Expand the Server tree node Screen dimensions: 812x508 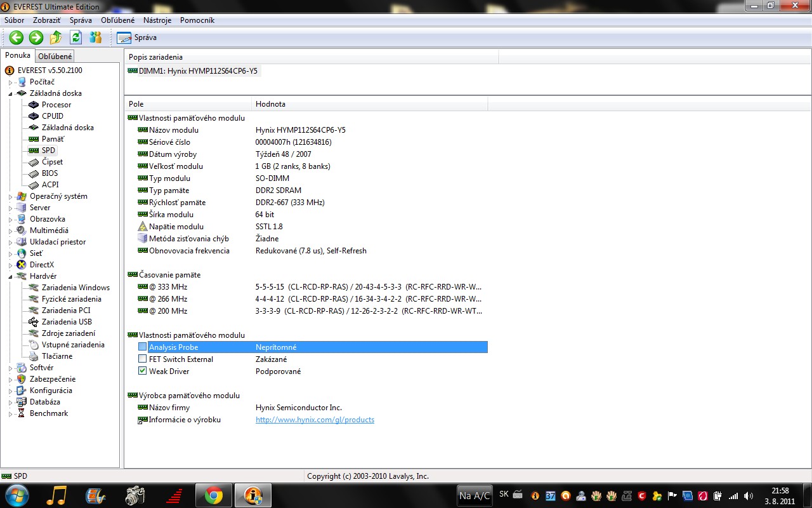[11, 208]
